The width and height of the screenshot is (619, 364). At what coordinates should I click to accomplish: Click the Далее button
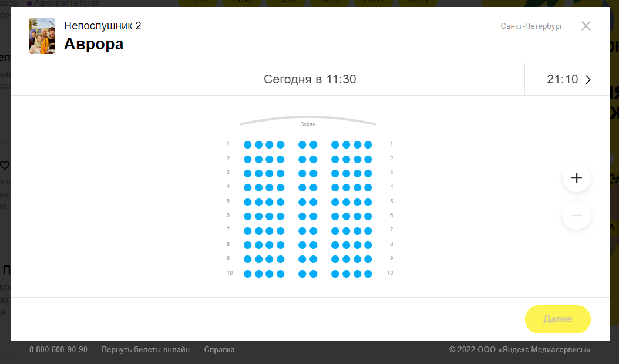pyautogui.click(x=557, y=319)
